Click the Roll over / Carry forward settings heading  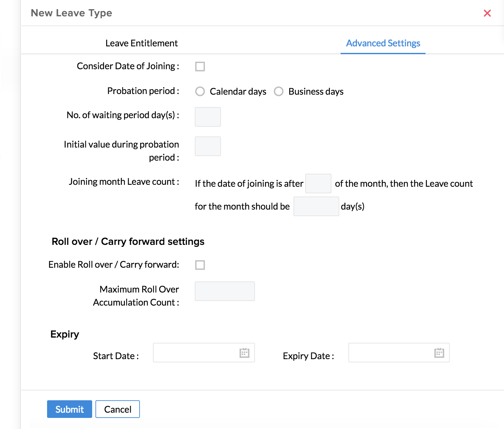click(x=128, y=242)
